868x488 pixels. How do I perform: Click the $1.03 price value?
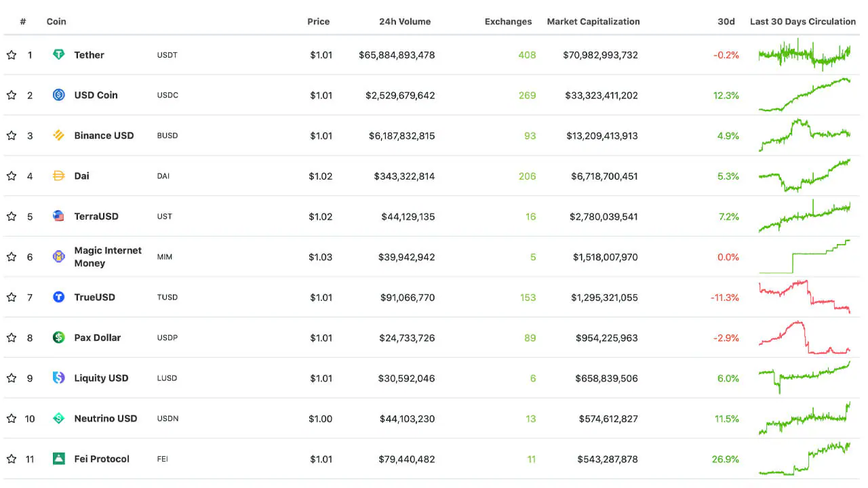coord(321,257)
